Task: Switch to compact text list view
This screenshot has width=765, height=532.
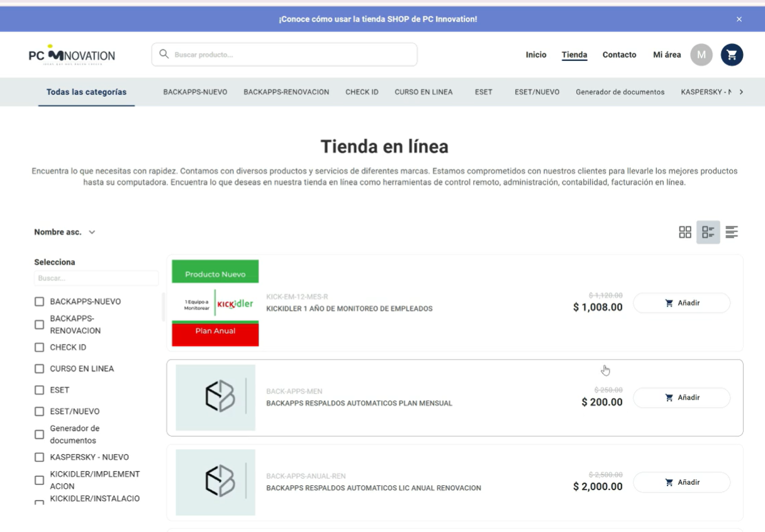Action: (732, 232)
